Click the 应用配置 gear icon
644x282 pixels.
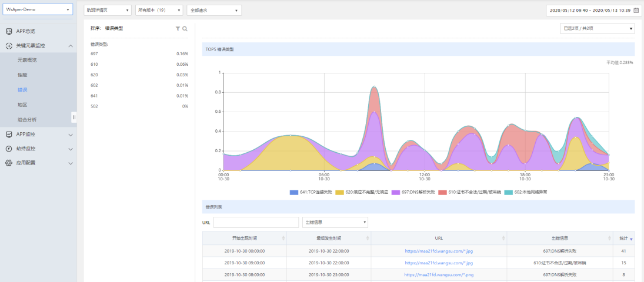click(x=9, y=163)
